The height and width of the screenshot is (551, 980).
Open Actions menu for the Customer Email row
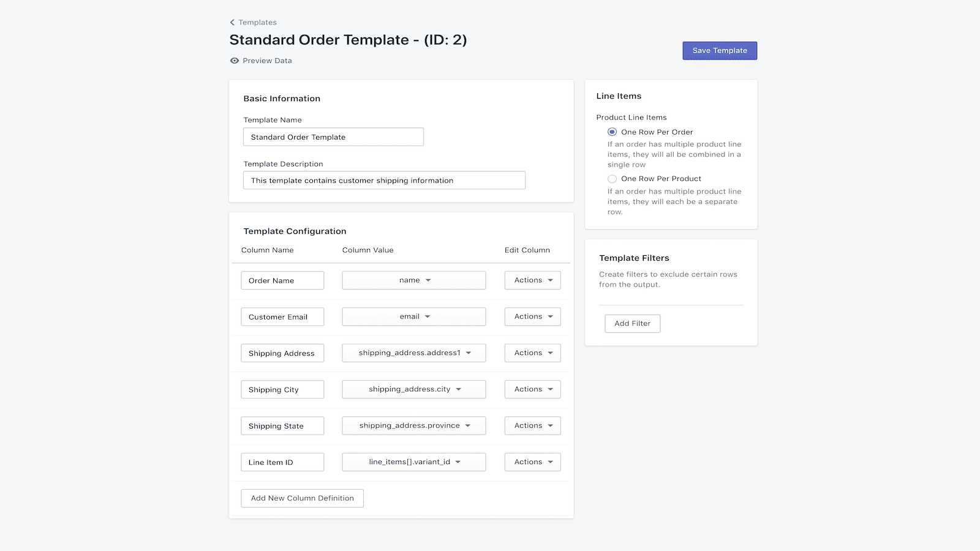[532, 317]
